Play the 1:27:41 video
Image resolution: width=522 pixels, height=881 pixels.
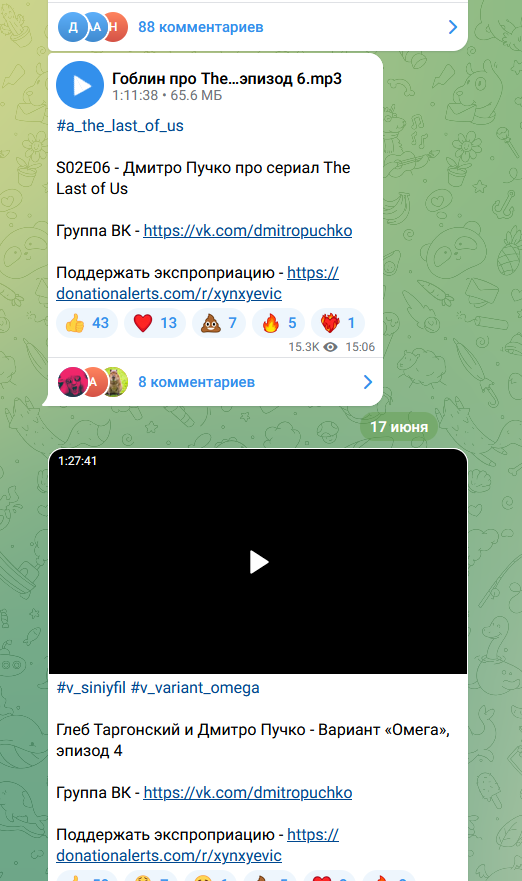click(258, 561)
